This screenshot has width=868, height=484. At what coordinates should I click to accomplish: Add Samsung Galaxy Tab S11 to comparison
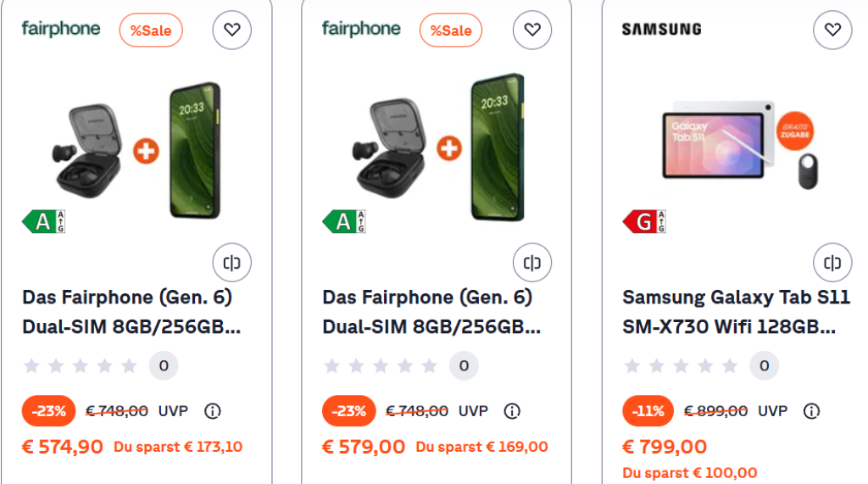832,263
